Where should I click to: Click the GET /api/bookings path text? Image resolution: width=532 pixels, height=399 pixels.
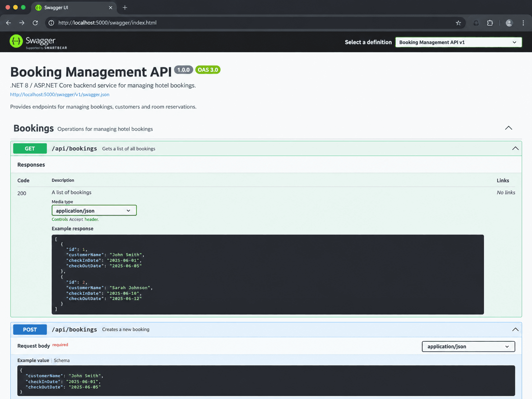pyautogui.click(x=74, y=148)
